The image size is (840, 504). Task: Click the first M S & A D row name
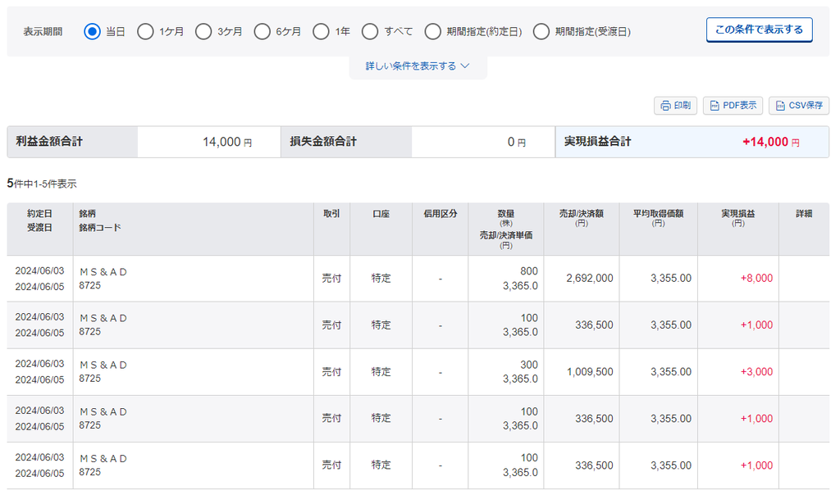103,272
